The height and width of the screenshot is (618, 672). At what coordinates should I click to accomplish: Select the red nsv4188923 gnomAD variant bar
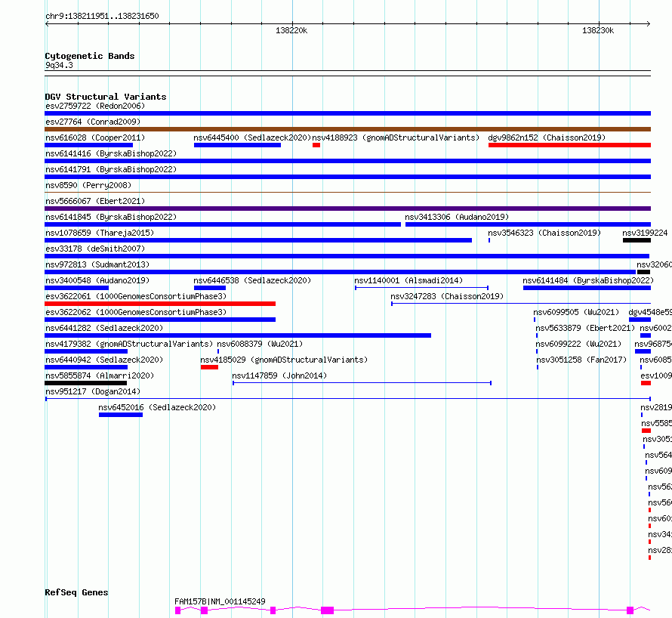316,145
